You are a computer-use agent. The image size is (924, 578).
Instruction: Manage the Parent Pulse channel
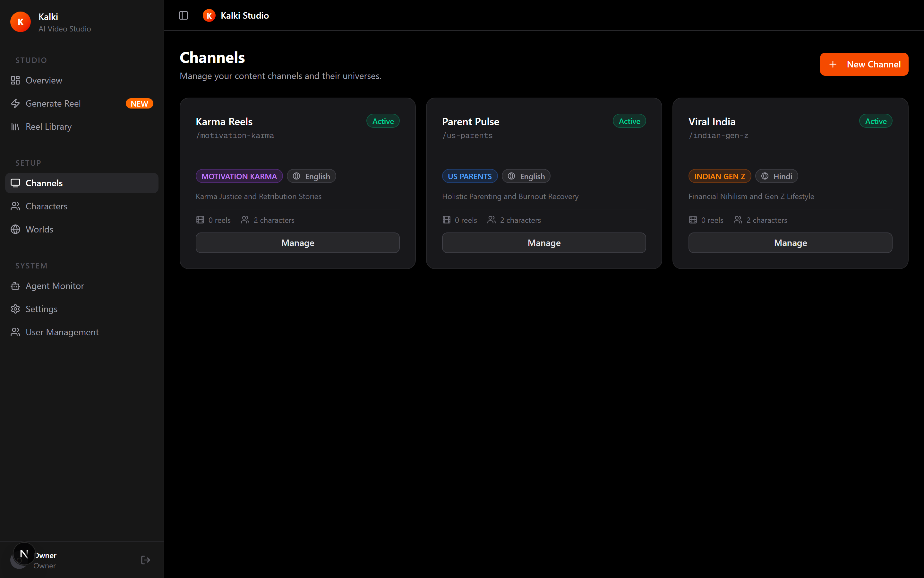[x=544, y=243]
